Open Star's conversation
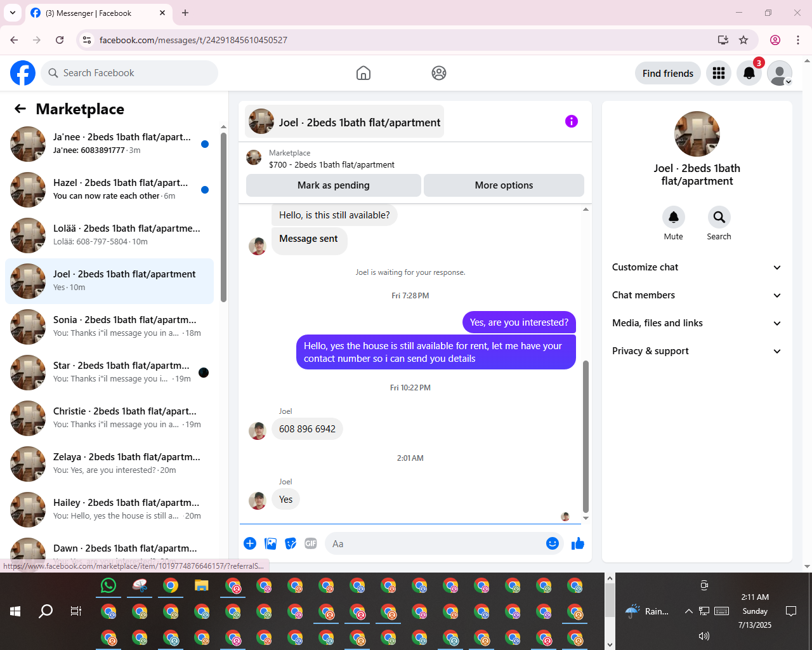Image resolution: width=812 pixels, height=650 pixels. coord(110,373)
